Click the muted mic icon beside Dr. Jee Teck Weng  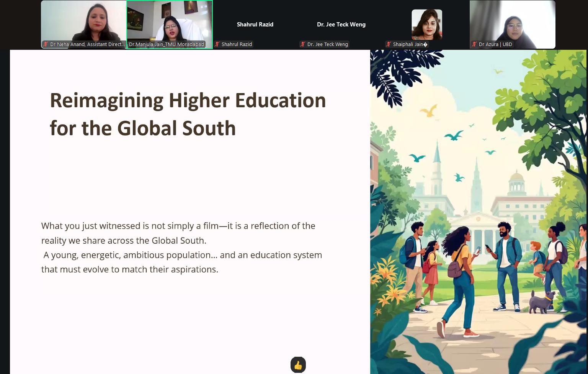click(x=303, y=44)
